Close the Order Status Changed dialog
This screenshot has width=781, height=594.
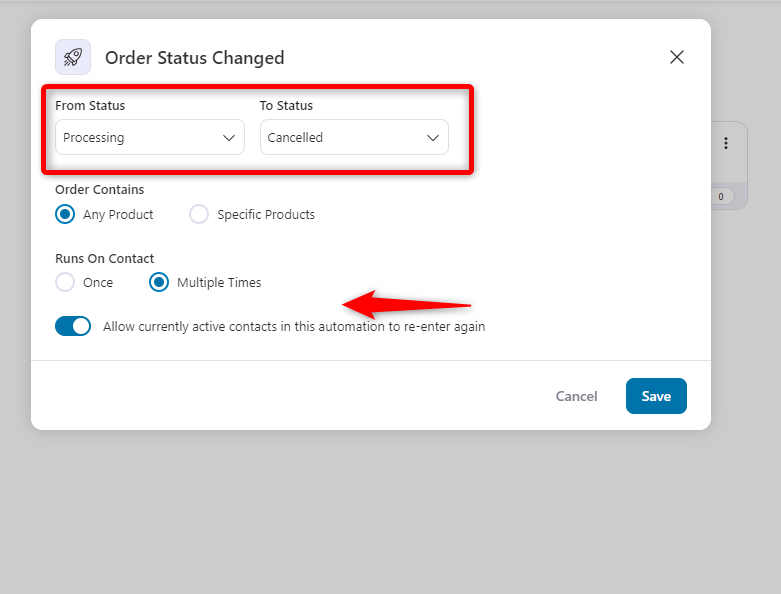click(x=676, y=57)
